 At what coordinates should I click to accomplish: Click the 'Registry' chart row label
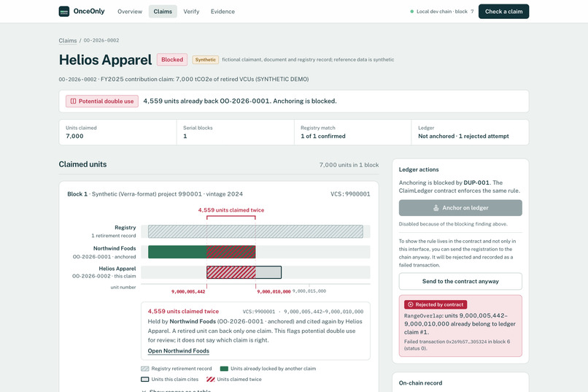[x=125, y=228]
